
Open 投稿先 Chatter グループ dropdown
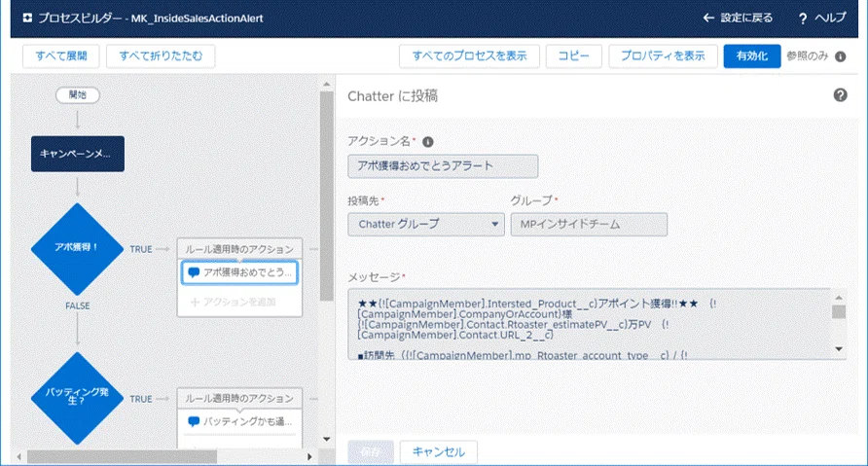[425, 224]
